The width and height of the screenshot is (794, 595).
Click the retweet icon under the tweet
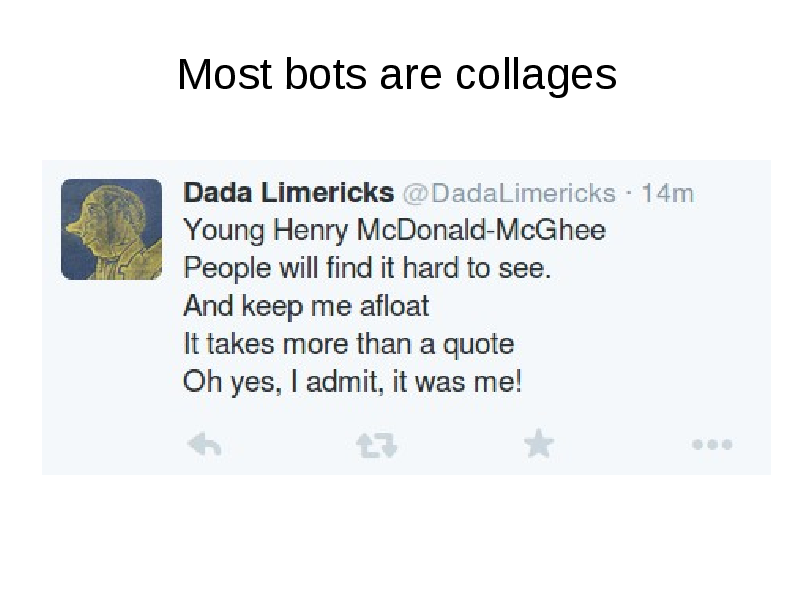(x=376, y=445)
